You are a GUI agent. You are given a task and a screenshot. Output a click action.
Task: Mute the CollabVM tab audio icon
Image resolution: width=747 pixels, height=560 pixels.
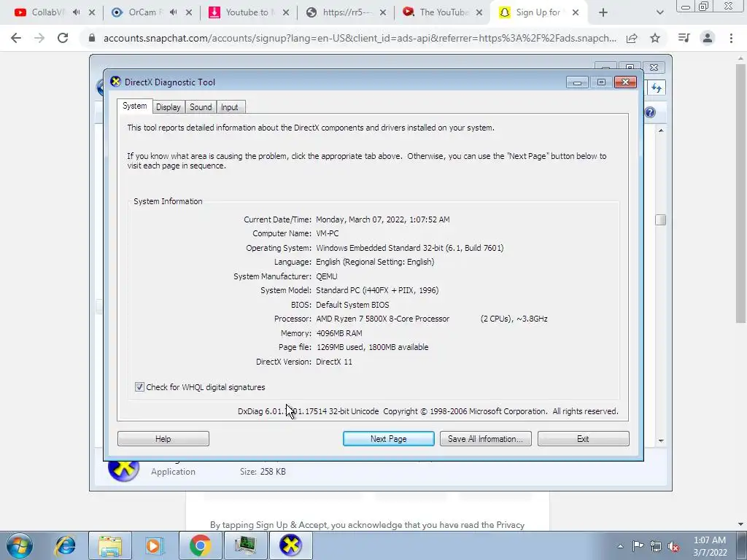76,12
